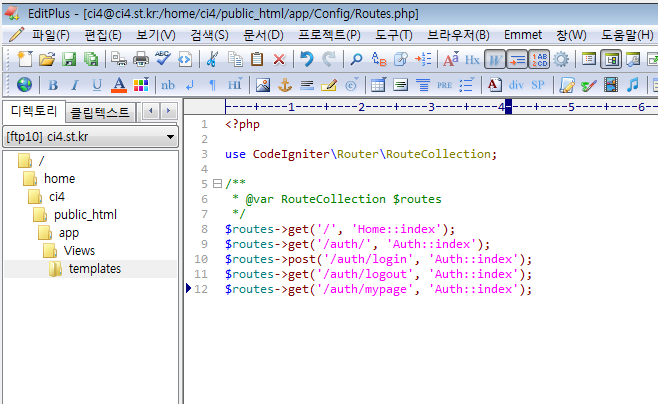Open the 편집(E) menu

point(103,35)
